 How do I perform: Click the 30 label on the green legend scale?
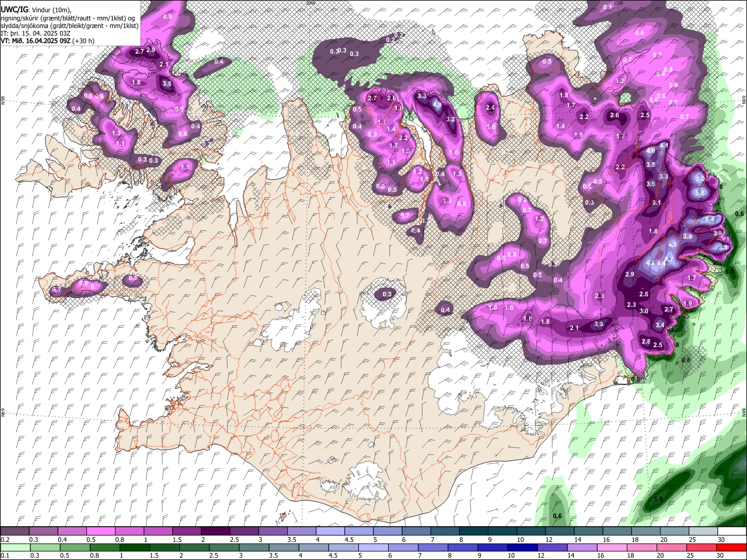pos(721,555)
